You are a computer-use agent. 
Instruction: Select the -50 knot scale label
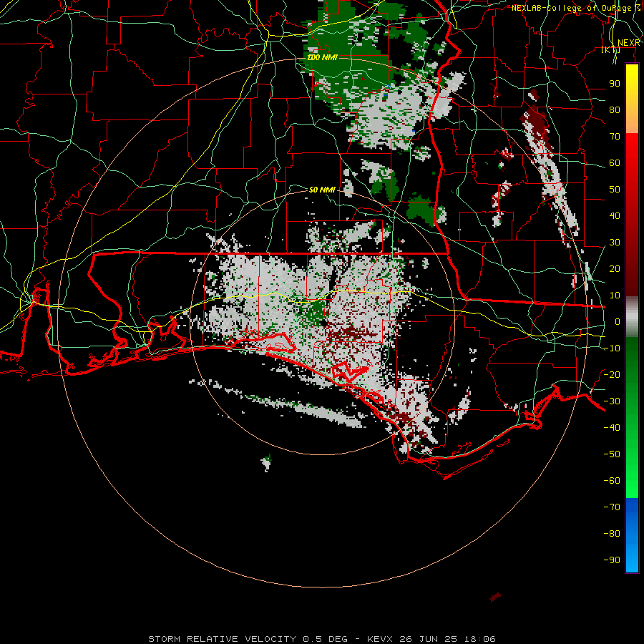click(x=612, y=454)
